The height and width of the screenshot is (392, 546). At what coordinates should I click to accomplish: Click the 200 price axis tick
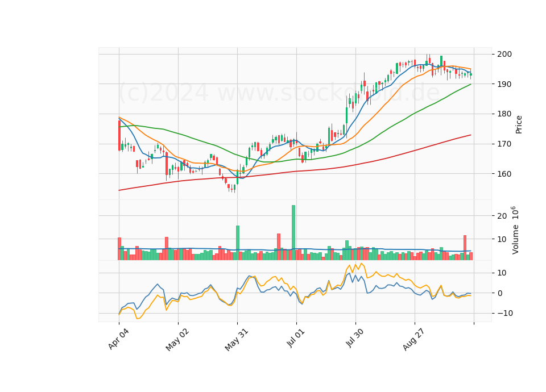click(504, 54)
